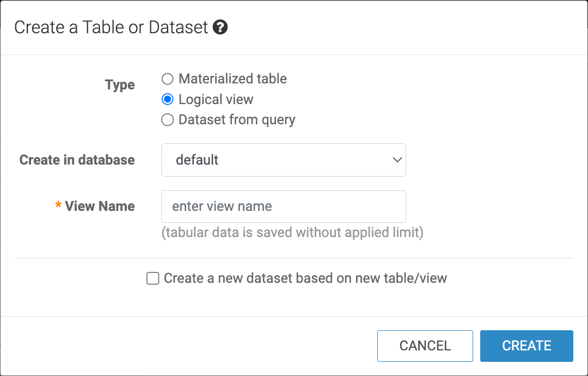Click the 'Create in database' field label
Screen dimensions: 588x376
pos(77,160)
